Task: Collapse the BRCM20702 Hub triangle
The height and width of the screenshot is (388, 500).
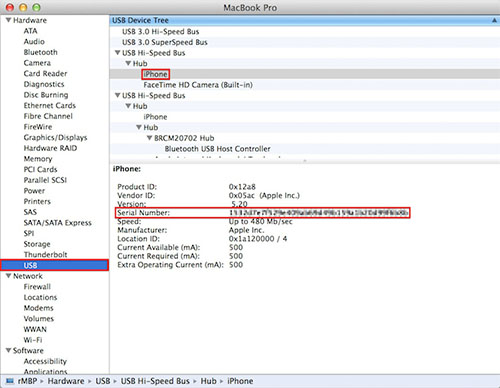Action: click(x=150, y=138)
